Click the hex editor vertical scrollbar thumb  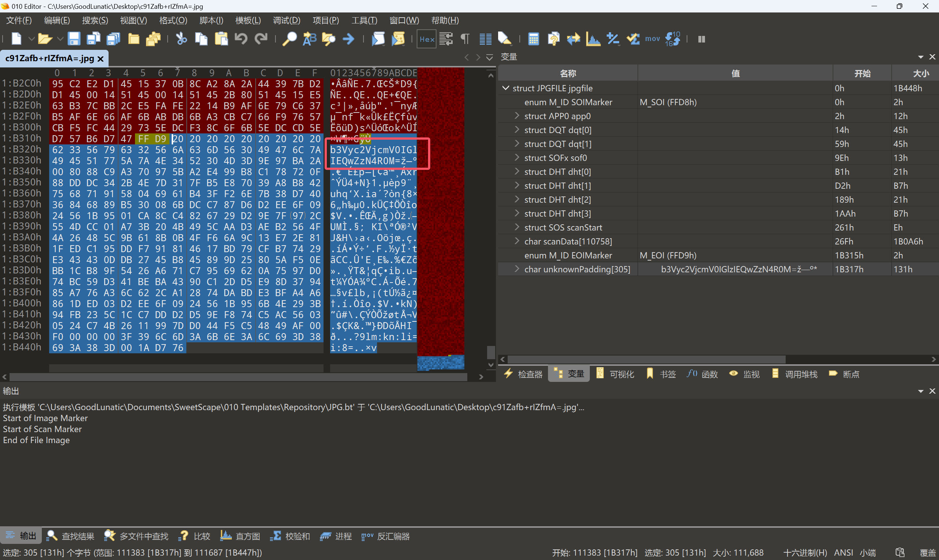[x=490, y=352]
